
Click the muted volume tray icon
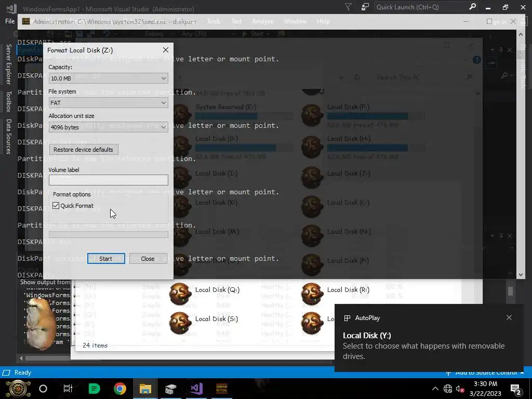(460, 389)
